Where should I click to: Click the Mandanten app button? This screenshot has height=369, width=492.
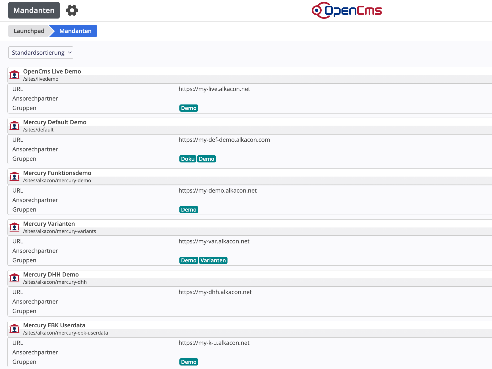pyautogui.click(x=34, y=10)
